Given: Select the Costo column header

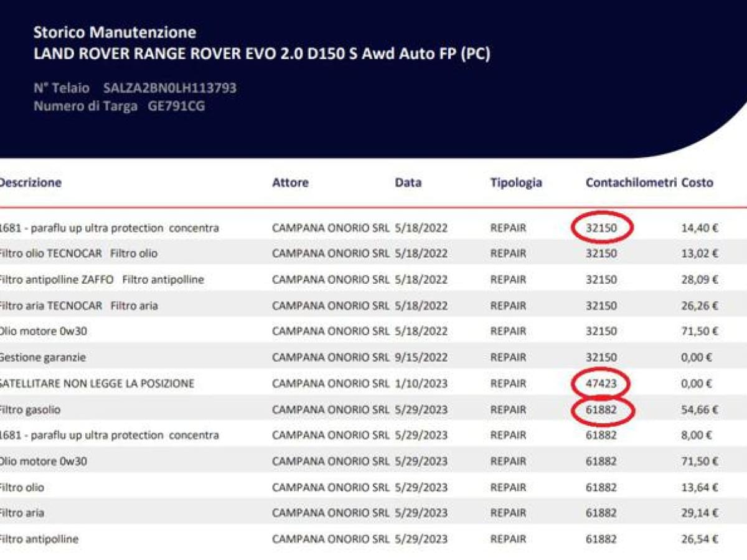Looking at the screenshot, I should [697, 182].
